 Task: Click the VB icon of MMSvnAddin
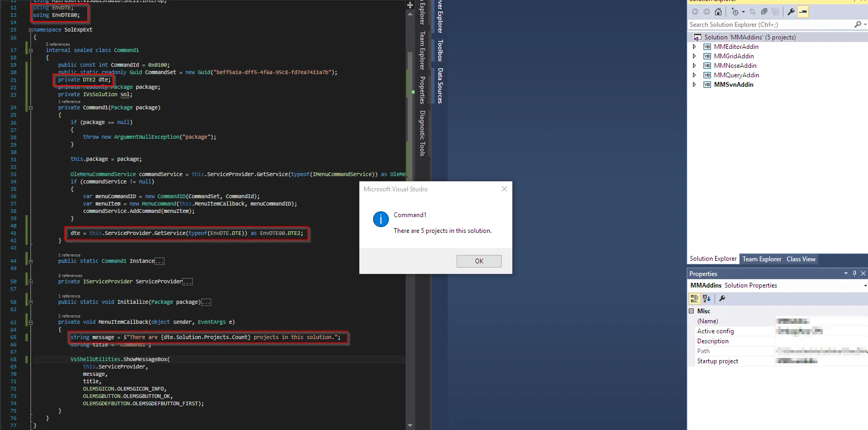tap(707, 85)
